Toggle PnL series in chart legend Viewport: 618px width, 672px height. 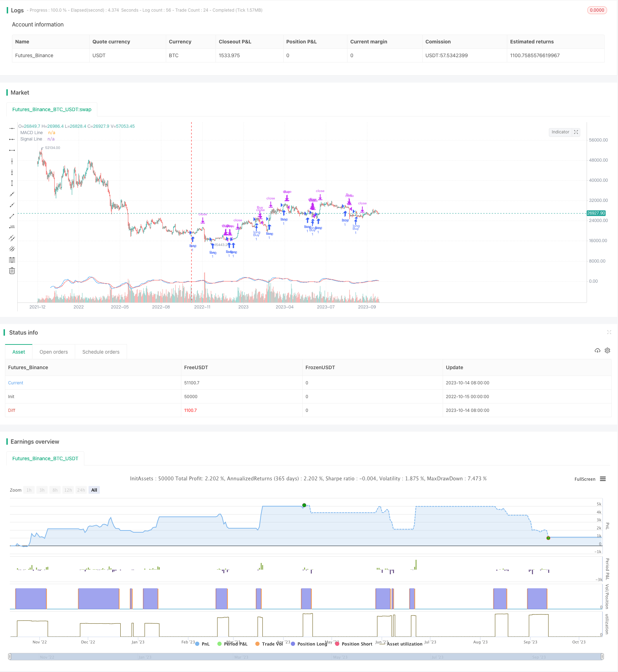(x=202, y=644)
